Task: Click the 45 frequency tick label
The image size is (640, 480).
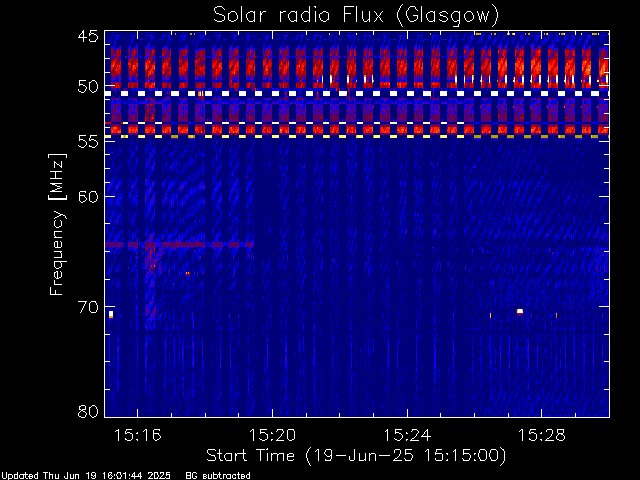Action: click(x=88, y=36)
